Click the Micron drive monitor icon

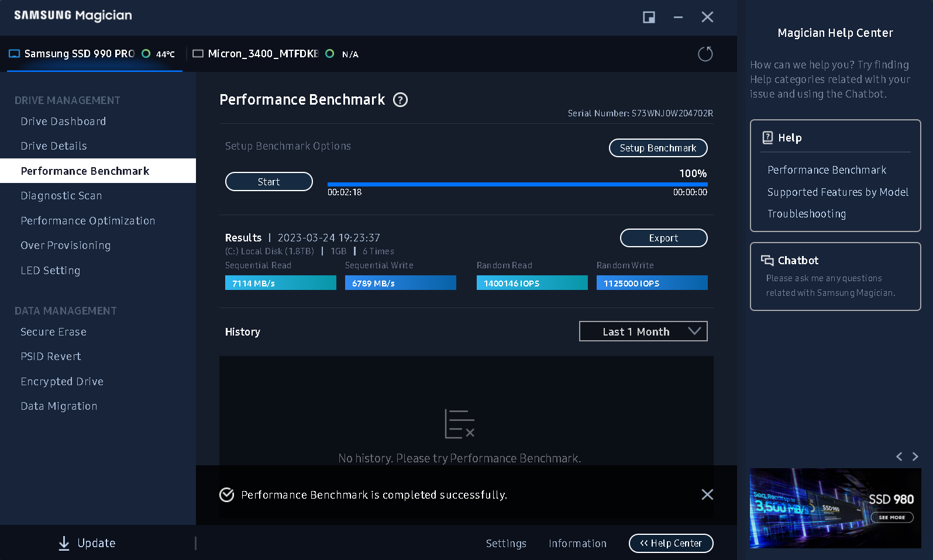(x=198, y=54)
